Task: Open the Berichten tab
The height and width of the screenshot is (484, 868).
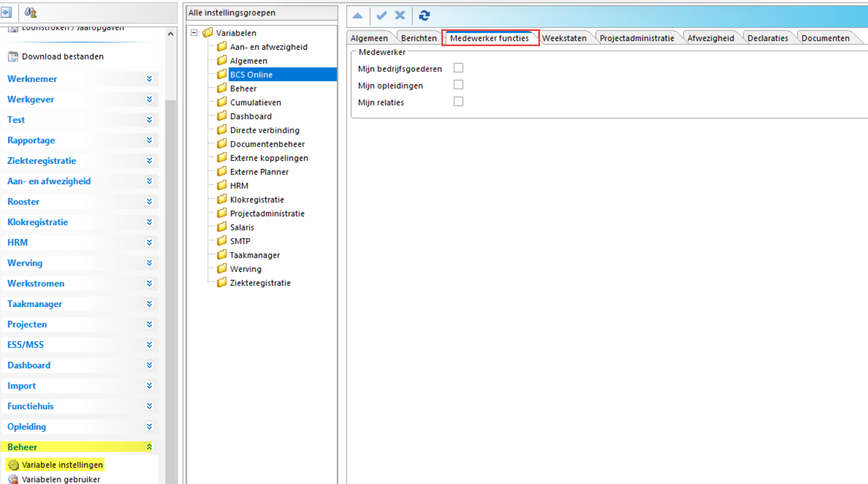Action: 419,38
